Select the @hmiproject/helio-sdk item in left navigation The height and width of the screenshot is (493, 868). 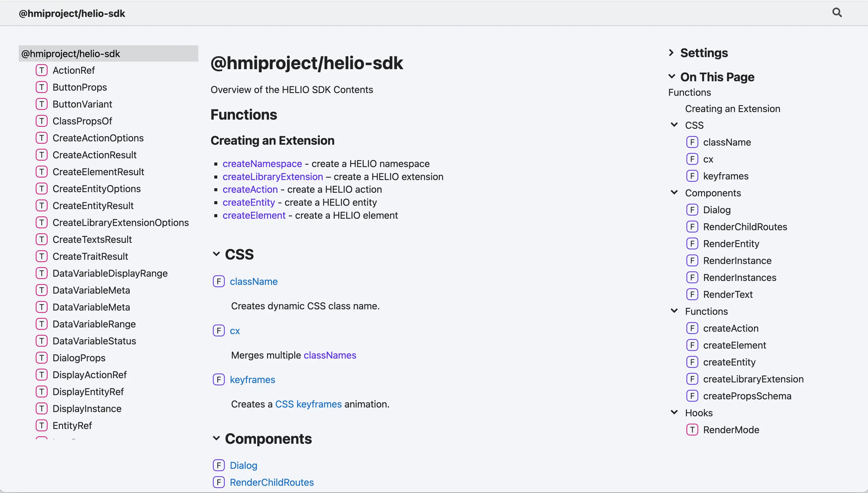pos(71,53)
